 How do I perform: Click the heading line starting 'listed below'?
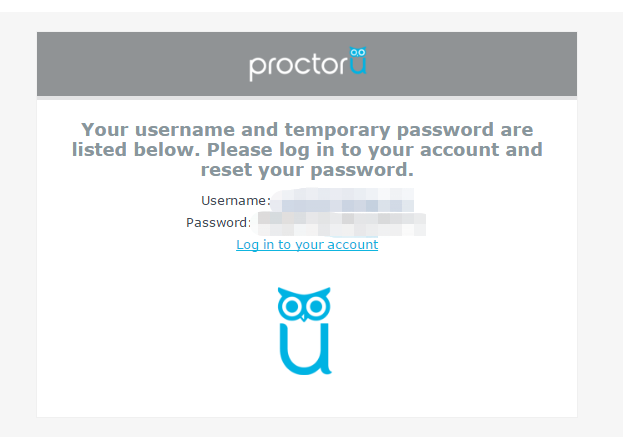click(x=307, y=150)
